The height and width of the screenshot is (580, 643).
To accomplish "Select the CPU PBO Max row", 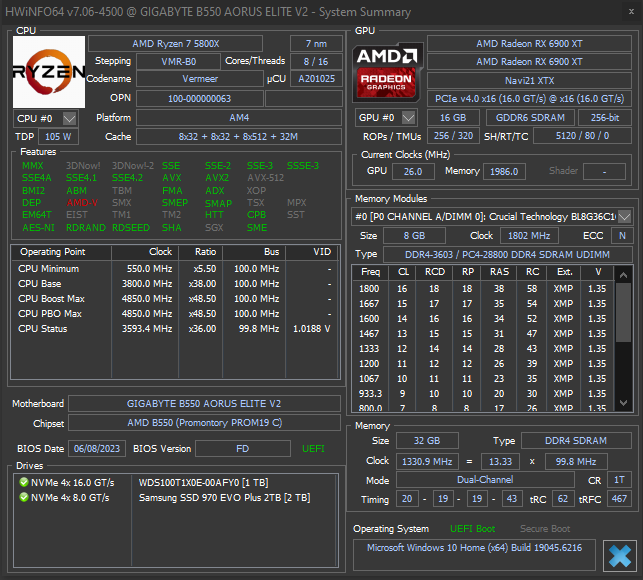I will 174,314.
